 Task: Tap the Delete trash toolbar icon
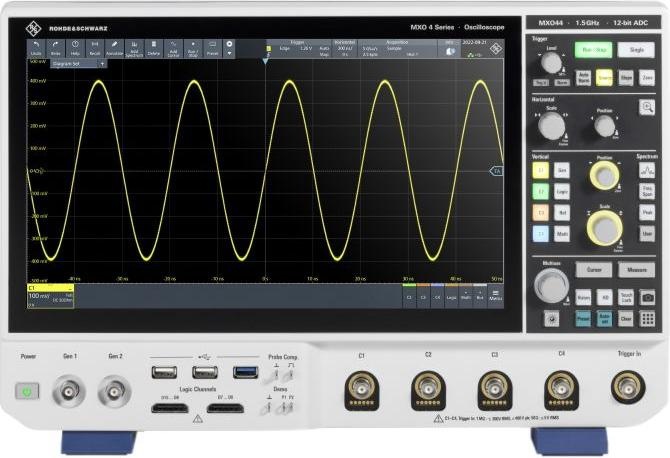[154, 48]
